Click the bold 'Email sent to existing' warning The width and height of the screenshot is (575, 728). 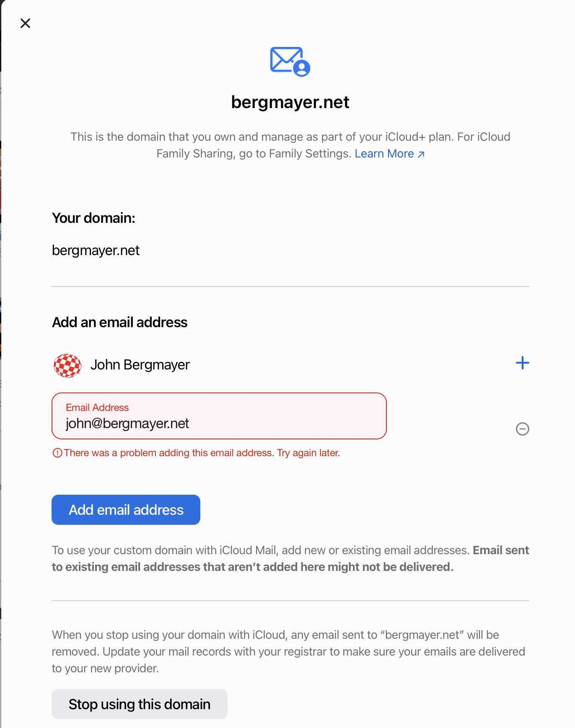[252, 567]
